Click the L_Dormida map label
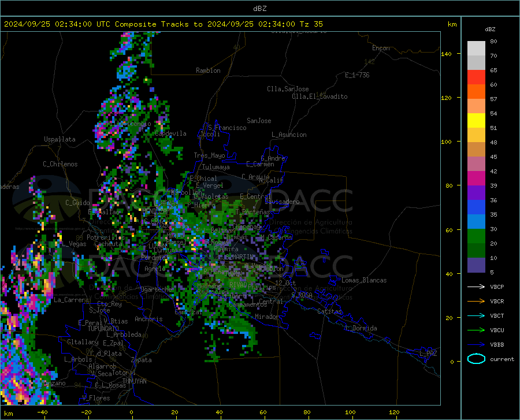This screenshot has height=420, width=520. pyautogui.click(x=361, y=328)
